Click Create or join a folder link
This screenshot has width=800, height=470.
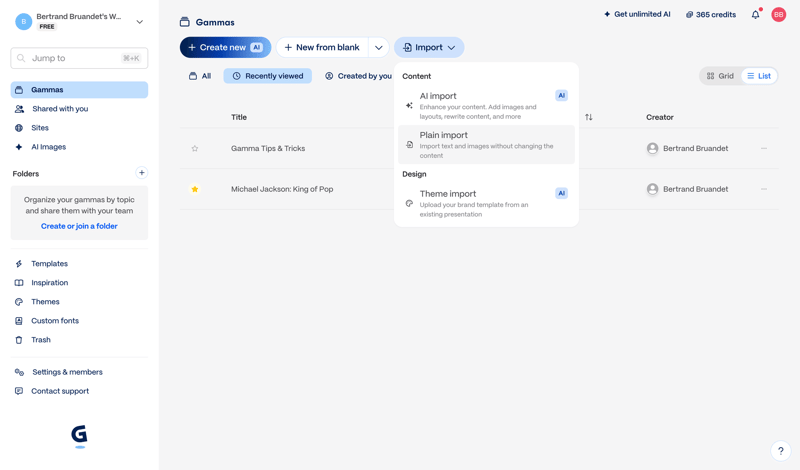(x=79, y=226)
